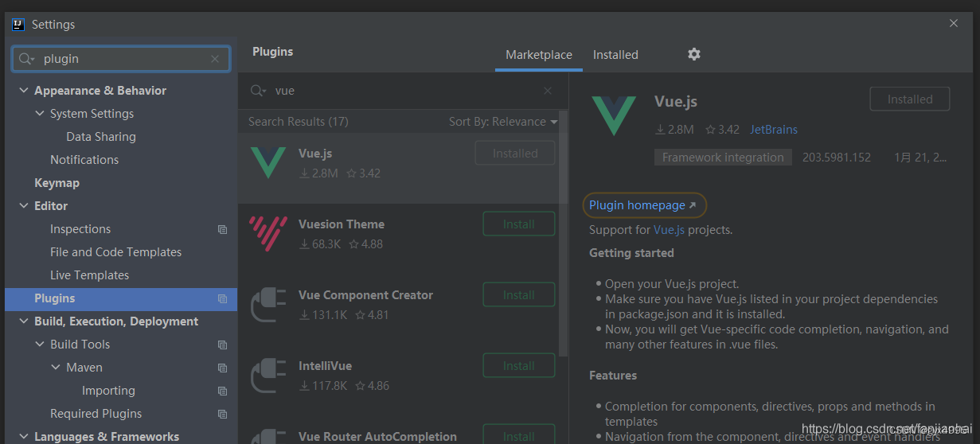
Task: Collapse the Editor section
Action: (23, 206)
